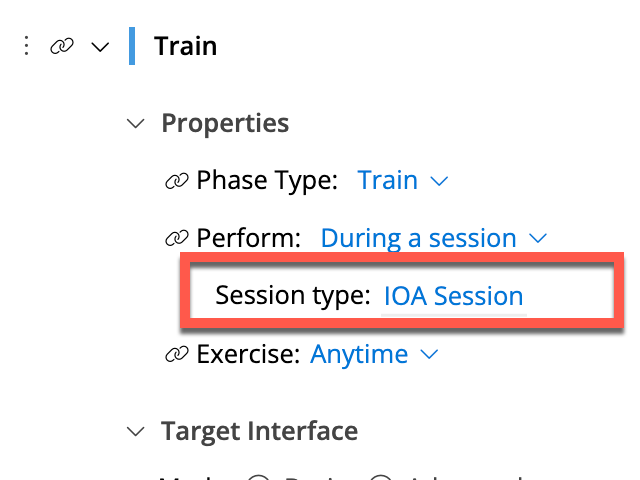Click the Target Interface heading
The image size is (640, 480).
point(259,431)
